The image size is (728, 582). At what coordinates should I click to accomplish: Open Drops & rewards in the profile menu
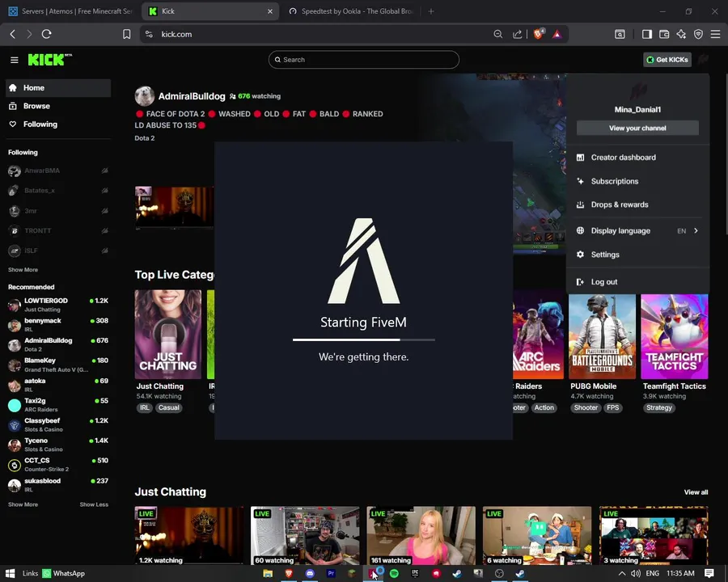[x=638, y=205]
